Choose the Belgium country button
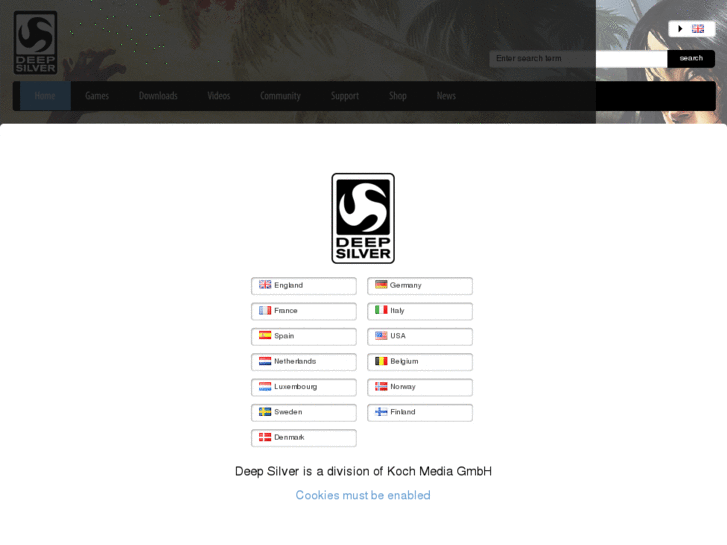727x545 pixels. coord(420,362)
